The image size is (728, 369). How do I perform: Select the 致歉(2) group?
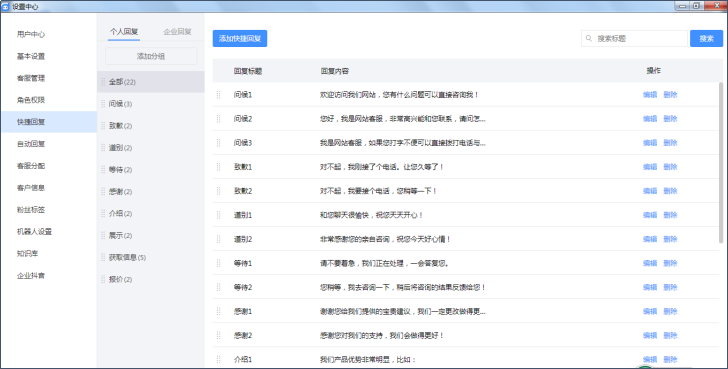pos(151,125)
